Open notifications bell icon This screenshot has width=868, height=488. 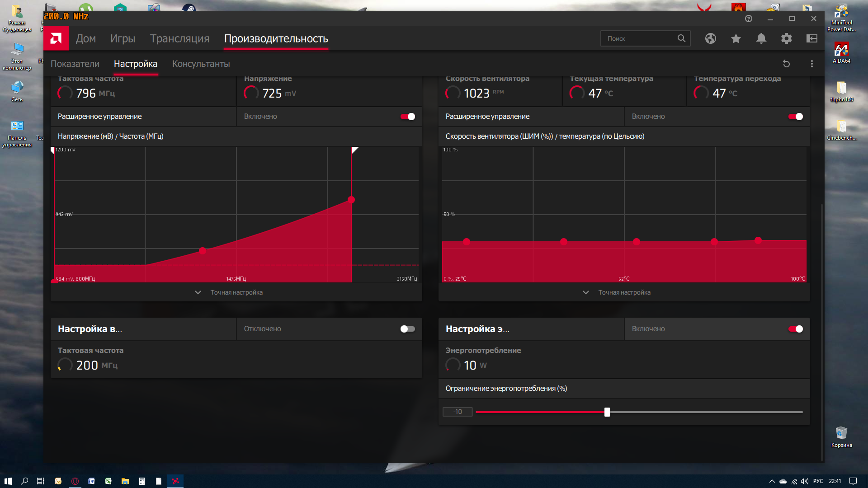[x=761, y=38]
